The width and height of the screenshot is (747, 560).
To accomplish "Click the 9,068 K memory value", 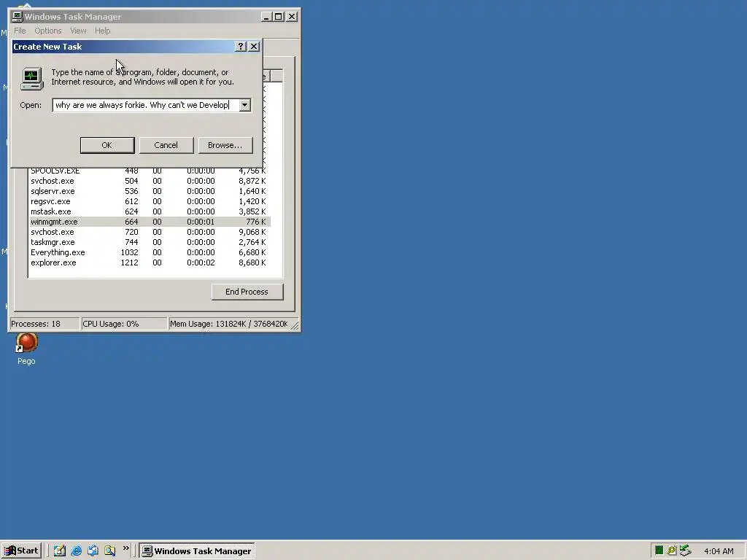I will click(x=252, y=232).
